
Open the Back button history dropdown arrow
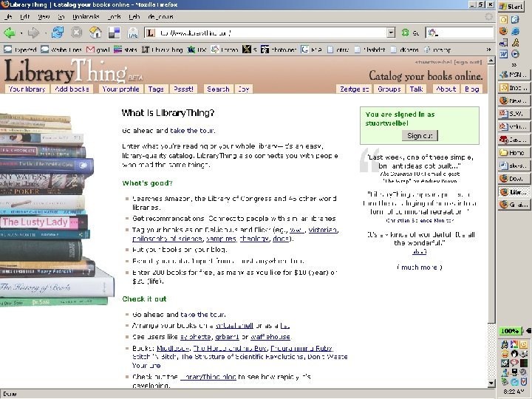(21, 33)
